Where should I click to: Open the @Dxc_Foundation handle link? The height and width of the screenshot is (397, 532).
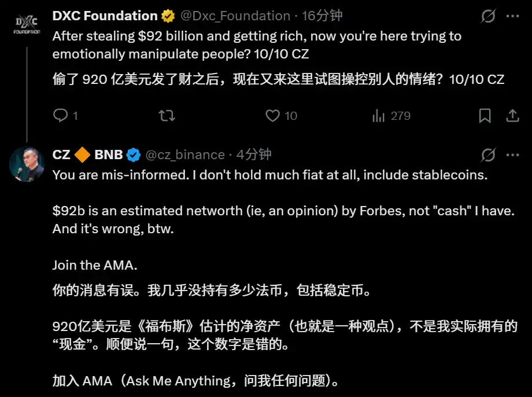pyautogui.click(x=236, y=16)
